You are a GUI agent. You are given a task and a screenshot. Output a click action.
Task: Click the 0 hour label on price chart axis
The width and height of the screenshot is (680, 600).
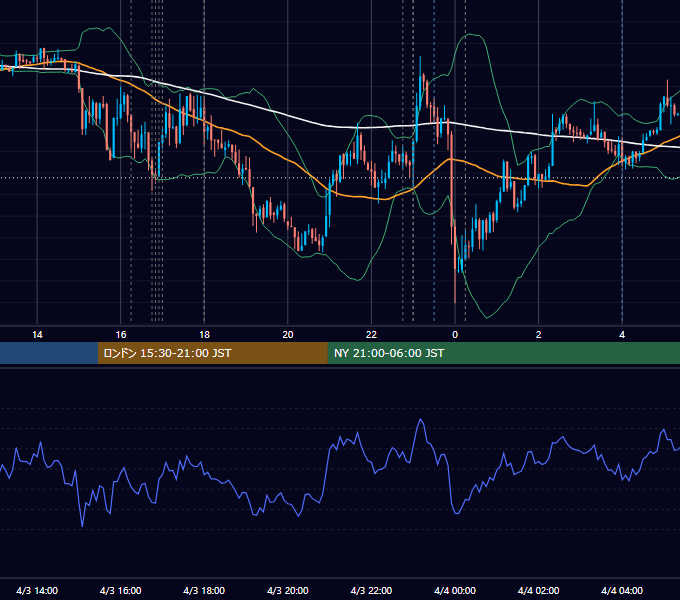pos(455,335)
